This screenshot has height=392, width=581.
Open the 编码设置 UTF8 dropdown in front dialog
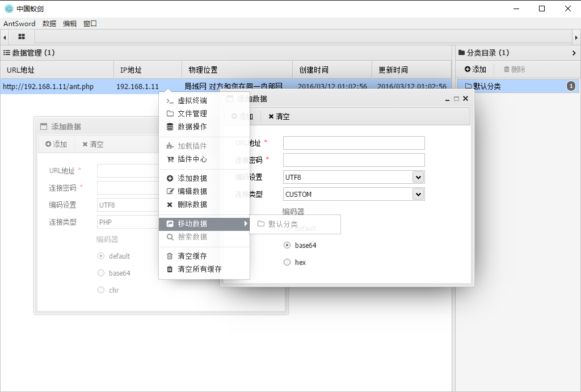coord(418,177)
